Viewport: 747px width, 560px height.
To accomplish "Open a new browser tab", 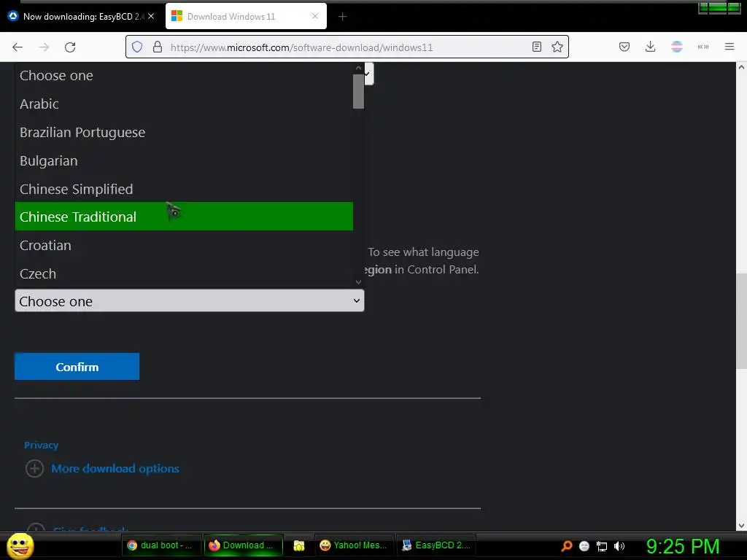I will pos(343,17).
